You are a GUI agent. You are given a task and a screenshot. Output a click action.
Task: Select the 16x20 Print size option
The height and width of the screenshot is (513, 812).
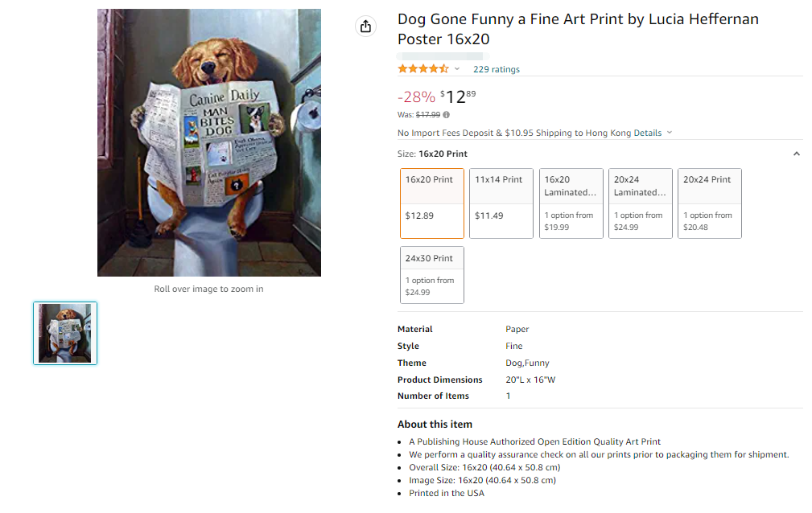pos(432,203)
